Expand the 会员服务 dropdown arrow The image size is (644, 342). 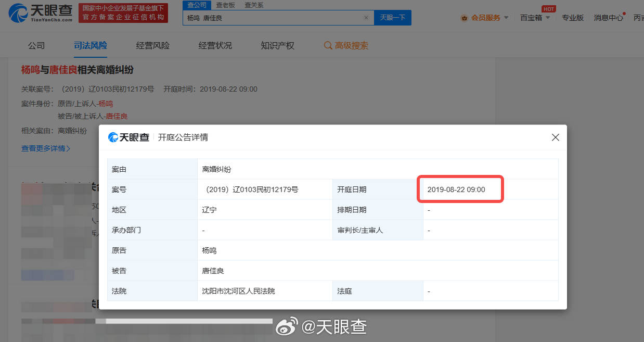pyautogui.click(x=506, y=18)
